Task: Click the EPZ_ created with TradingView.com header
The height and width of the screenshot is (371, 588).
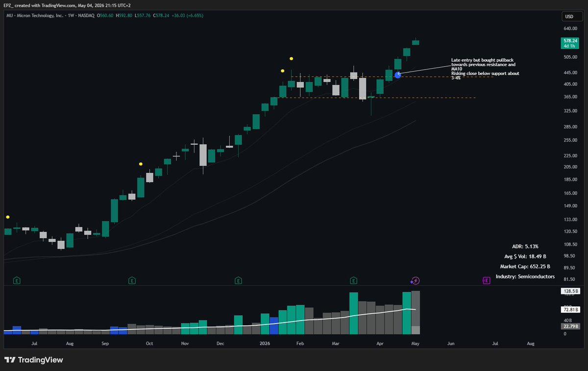Action: (66, 6)
